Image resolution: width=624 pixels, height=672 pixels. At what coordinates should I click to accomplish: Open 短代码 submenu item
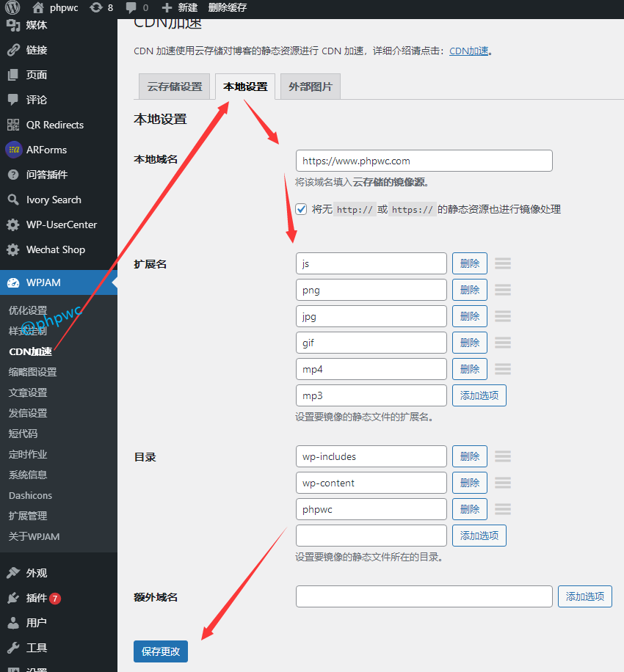point(23,434)
